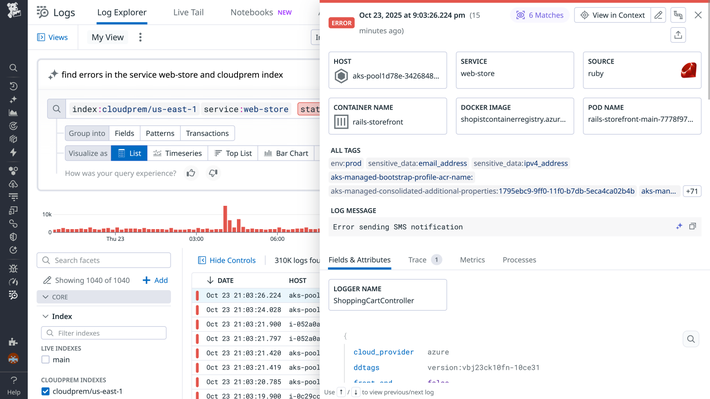
Task: Open the lightning bolt icon in sidebar
Action: pyautogui.click(x=13, y=152)
